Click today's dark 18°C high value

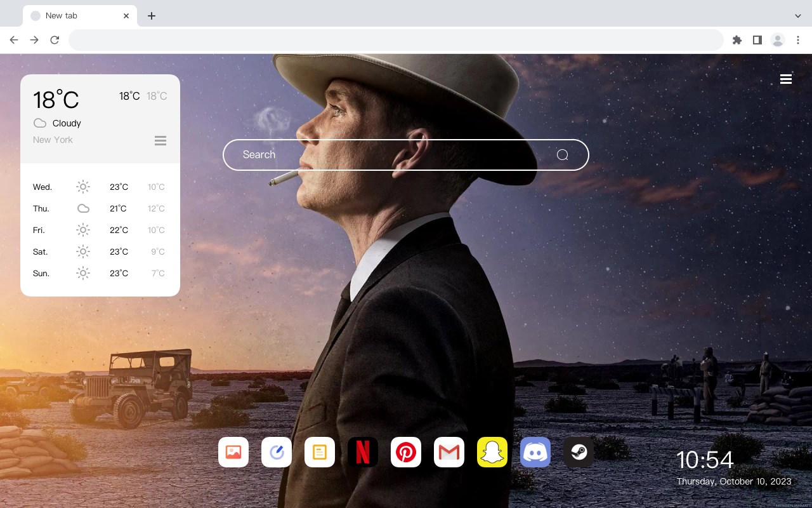click(x=129, y=96)
